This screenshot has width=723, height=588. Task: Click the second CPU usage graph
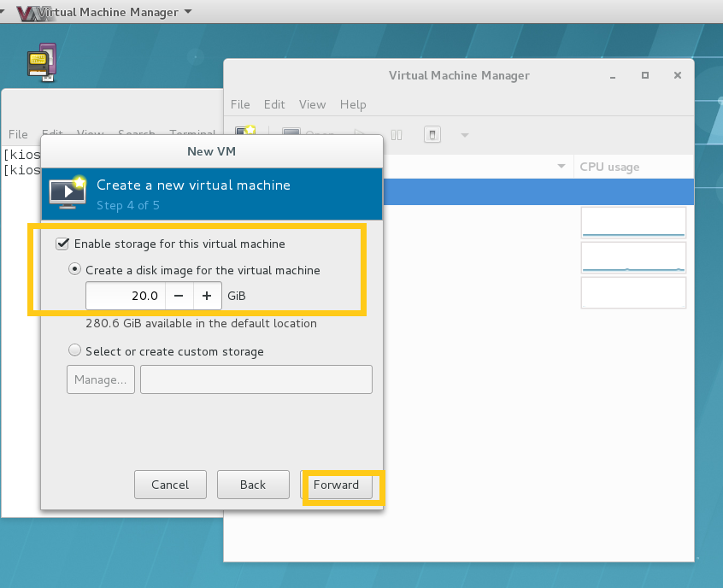click(633, 257)
